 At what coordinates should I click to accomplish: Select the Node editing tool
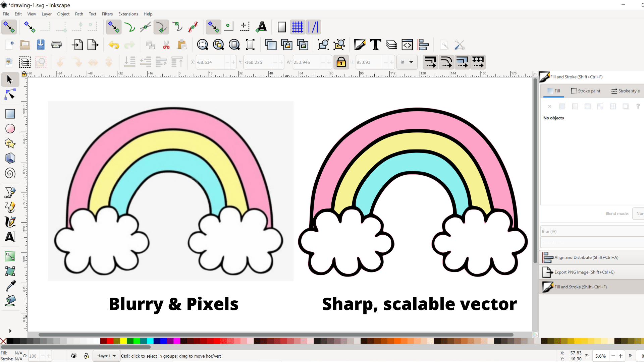pos(10,94)
